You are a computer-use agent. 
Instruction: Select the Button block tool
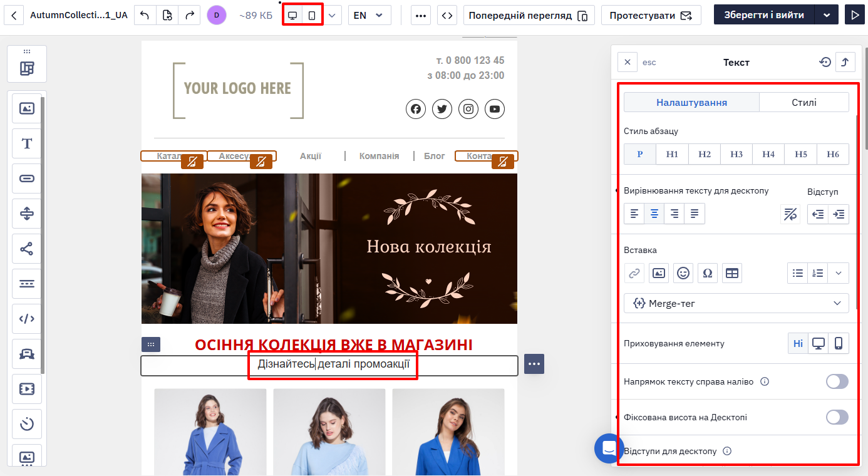pos(27,178)
